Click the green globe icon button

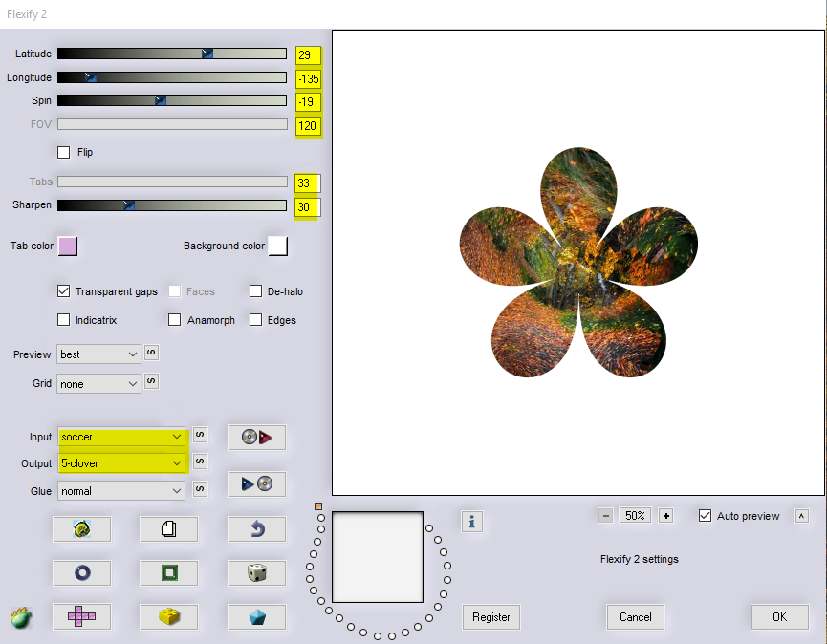point(82,528)
